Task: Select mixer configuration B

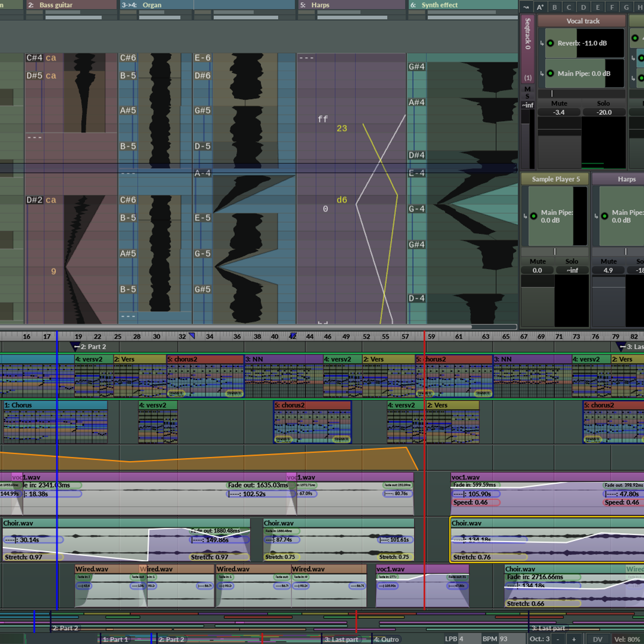Action: [x=555, y=7]
